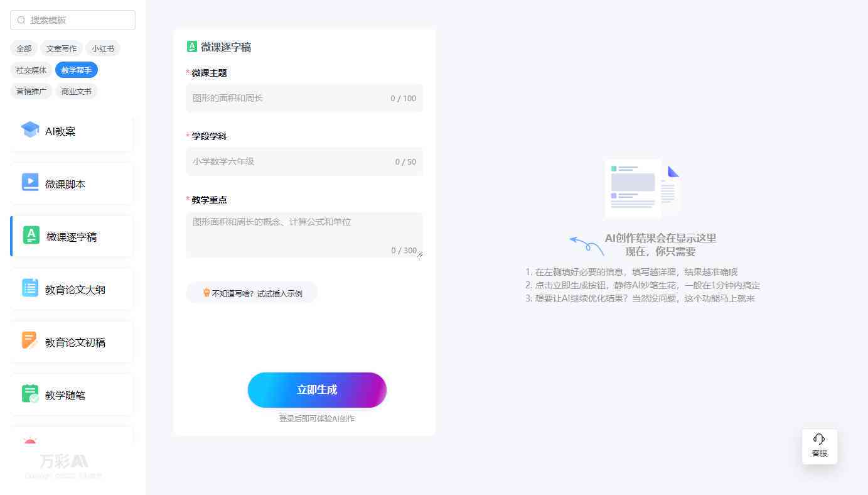Screen dimensions: 868x495
Task: Click the AI教案 graduation cap icon
Action: coord(30,130)
